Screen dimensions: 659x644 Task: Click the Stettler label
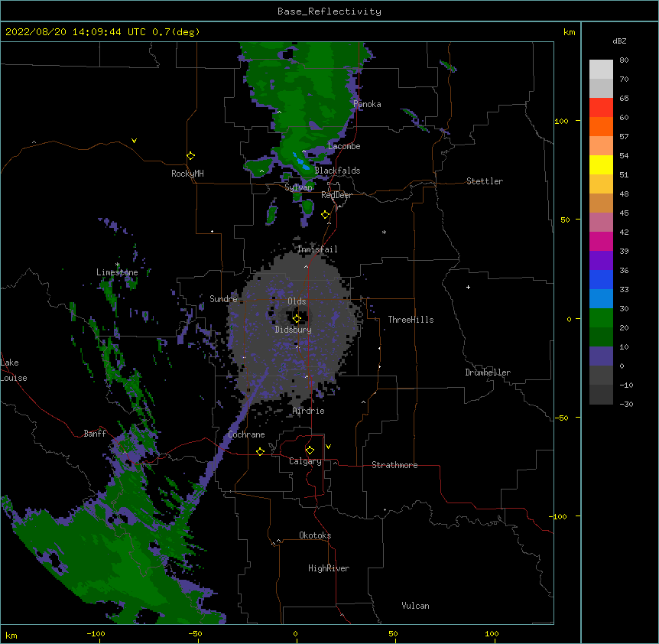(x=484, y=181)
